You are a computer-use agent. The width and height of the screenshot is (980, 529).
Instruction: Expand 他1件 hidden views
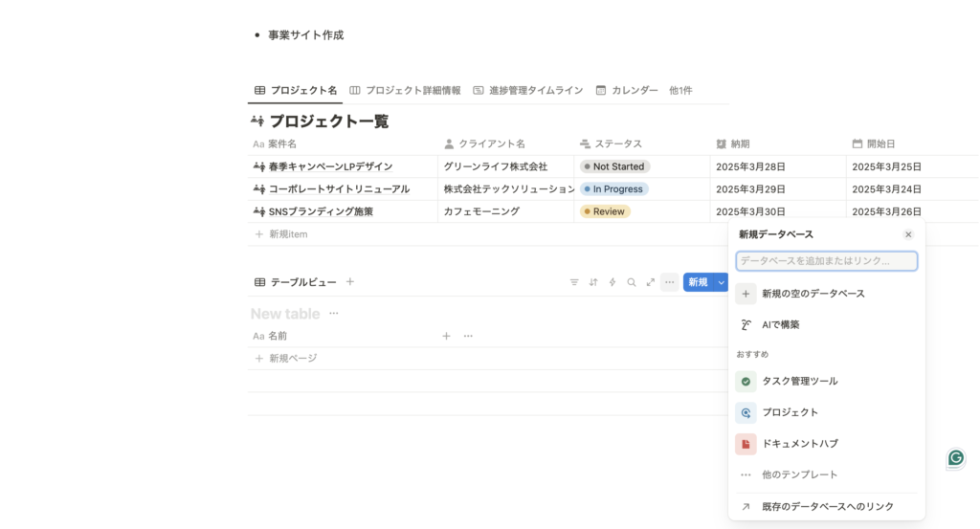tap(680, 90)
